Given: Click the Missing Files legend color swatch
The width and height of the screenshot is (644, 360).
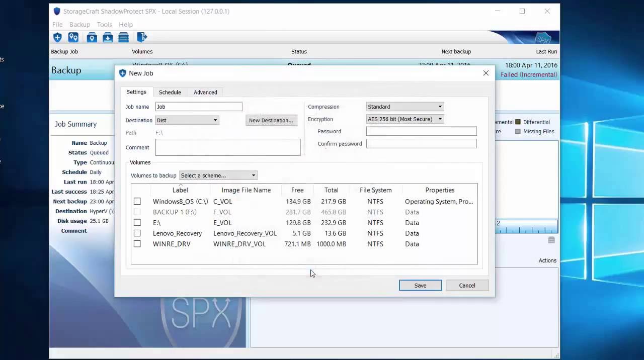Looking at the screenshot, I should 518,132.
